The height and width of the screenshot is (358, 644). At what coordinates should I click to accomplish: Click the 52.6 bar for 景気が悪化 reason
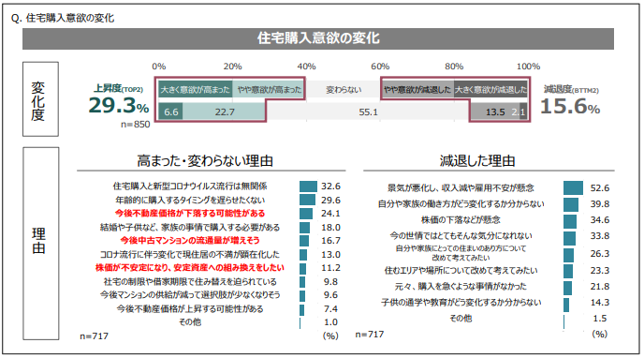pyautogui.click(x=573, y=187)
